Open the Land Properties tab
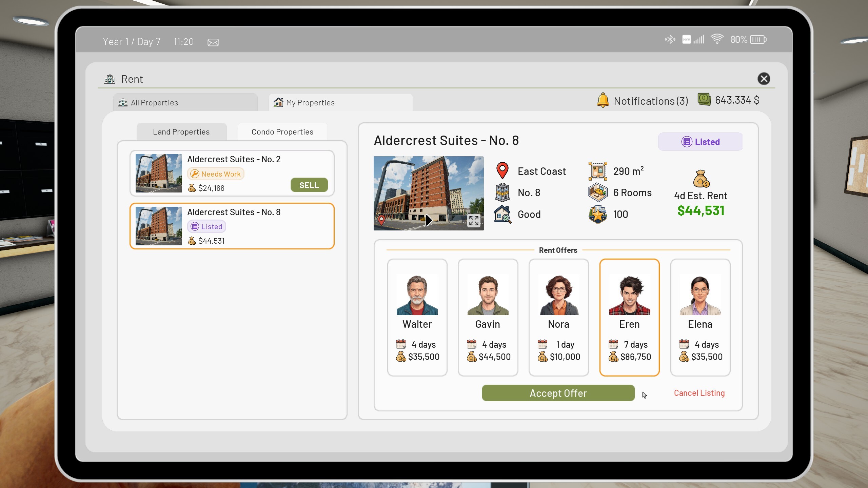This screenshot has height=488, width=868. tap(181, 132)
